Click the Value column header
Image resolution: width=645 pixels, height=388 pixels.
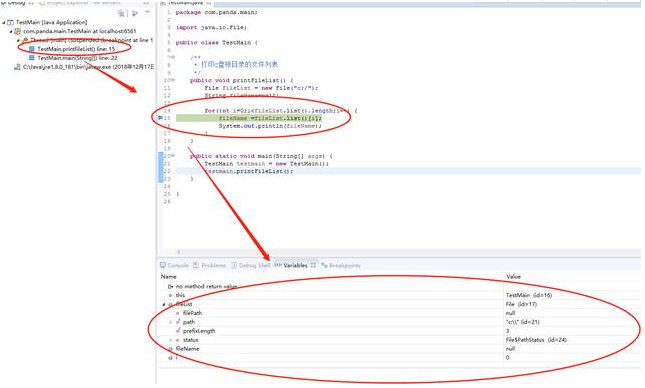click(x=513, y=276)
